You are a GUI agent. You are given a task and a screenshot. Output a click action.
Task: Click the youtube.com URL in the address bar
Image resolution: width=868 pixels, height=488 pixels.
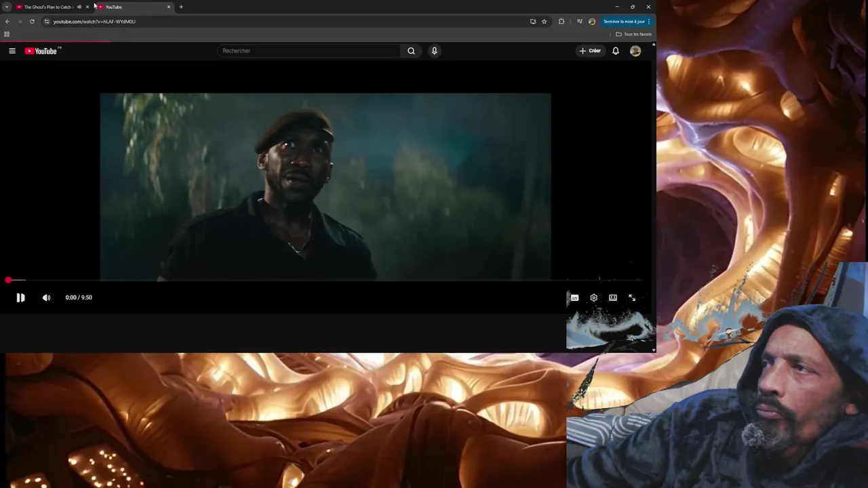[x=94, y=22]
